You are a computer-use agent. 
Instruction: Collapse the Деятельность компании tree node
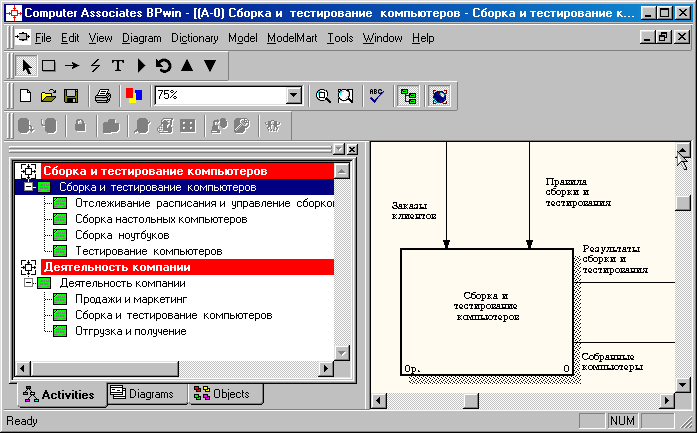click(x=28, y=283)
